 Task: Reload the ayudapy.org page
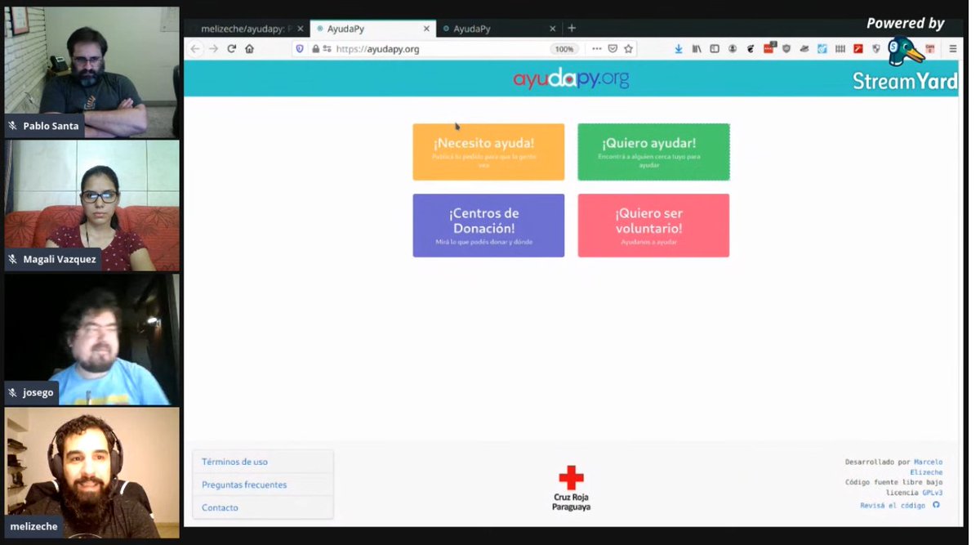click(x=231, y=49)
